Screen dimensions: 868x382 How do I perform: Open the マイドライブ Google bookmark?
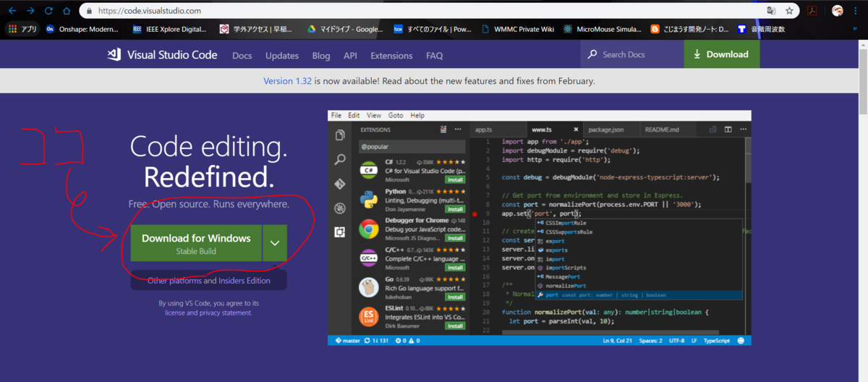[x=345, y=30]
